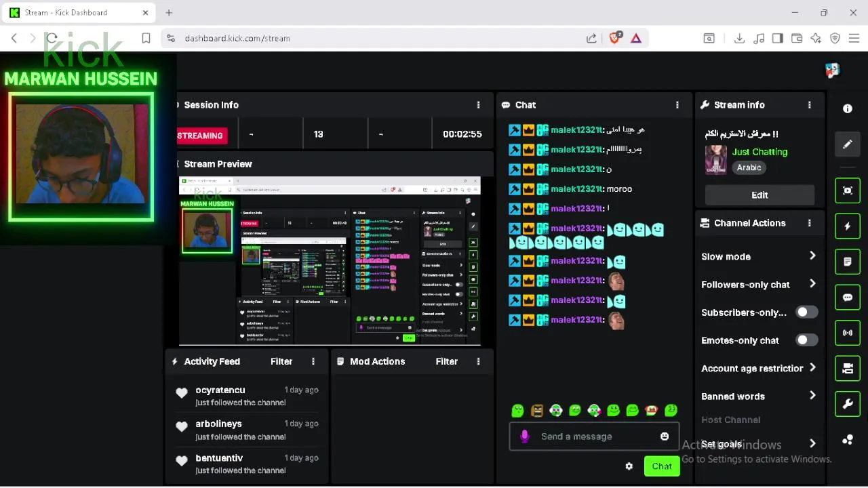Image resolution: width=868 pixels, height=488 pixels.
Task: Open the emoji picker smiley in message box
Action: 665,436
